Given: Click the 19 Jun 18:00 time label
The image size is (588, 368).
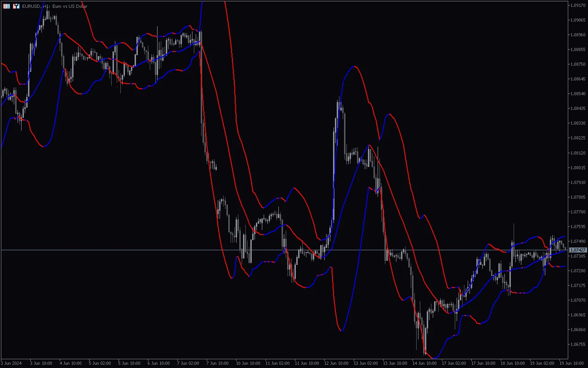Looking at the screenshot, I should pos(571,363).
